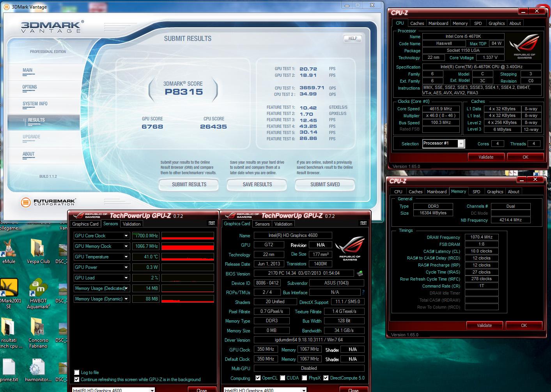Open Options in 3DMark sidebar
Image resolution: width=551 pixels, height=392 pixels.
click(x=30, y=87)
